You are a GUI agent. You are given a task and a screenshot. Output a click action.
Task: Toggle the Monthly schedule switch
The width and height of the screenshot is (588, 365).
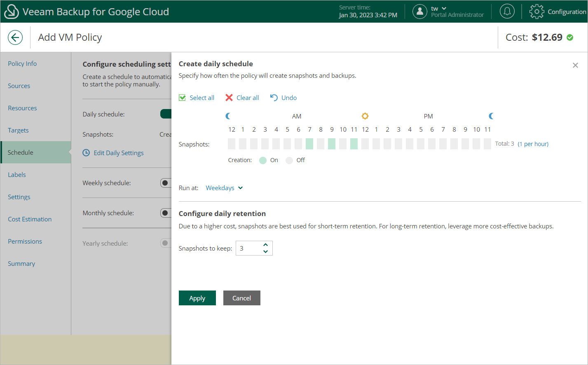click(x=166, y=213)
